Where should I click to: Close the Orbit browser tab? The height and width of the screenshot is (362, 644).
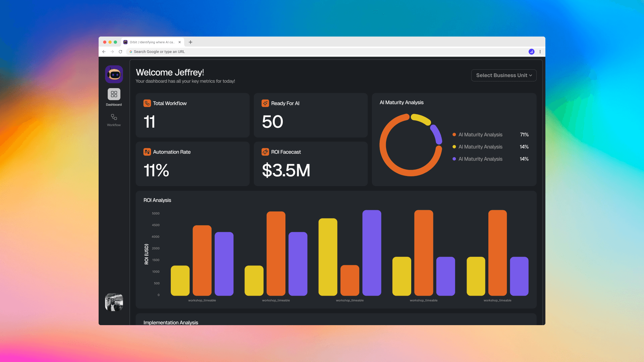coord(179,42)
